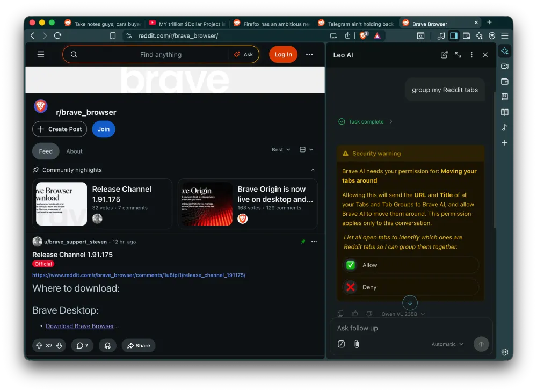Screen dimensions: 537x392
Task: Copy the Leo AI response
Action: click(x=340, y=314)
